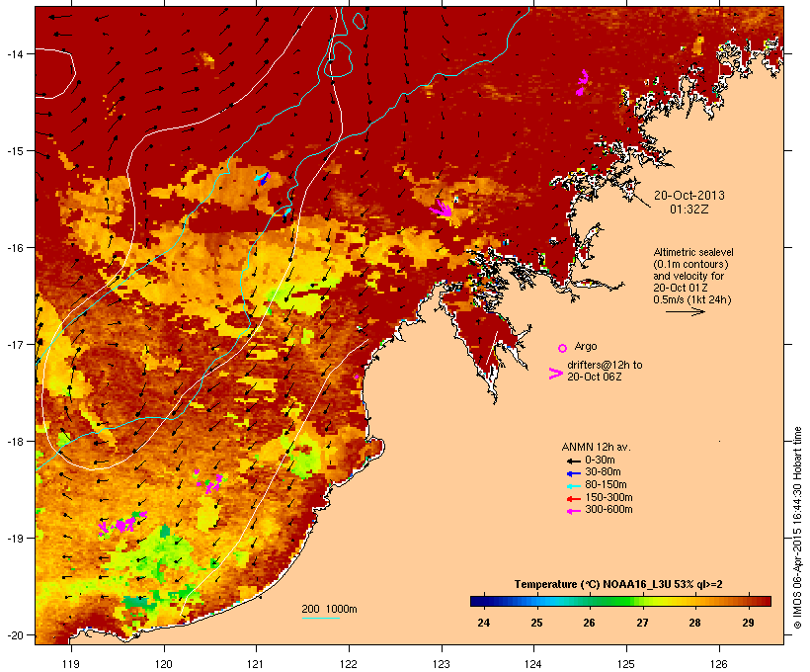Click the ANMN mooring arrows near 121E 15.3S
The image size is (810, 672).
262,179
